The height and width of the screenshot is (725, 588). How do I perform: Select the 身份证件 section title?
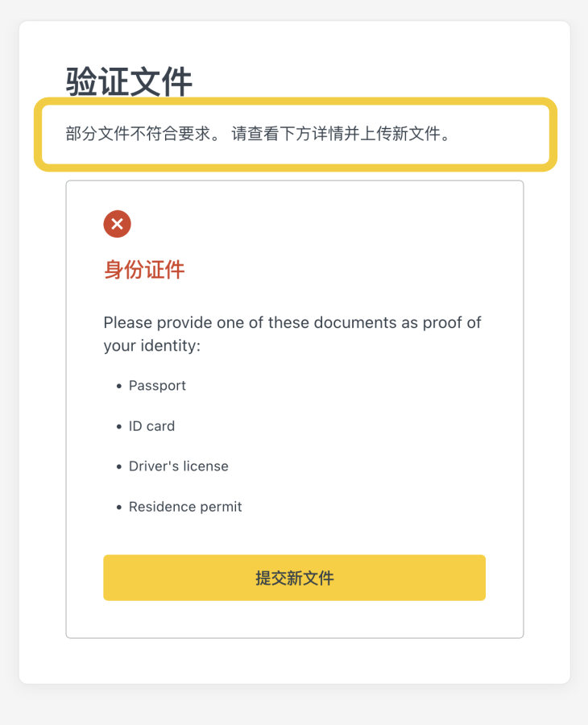[x=144, y=270]
